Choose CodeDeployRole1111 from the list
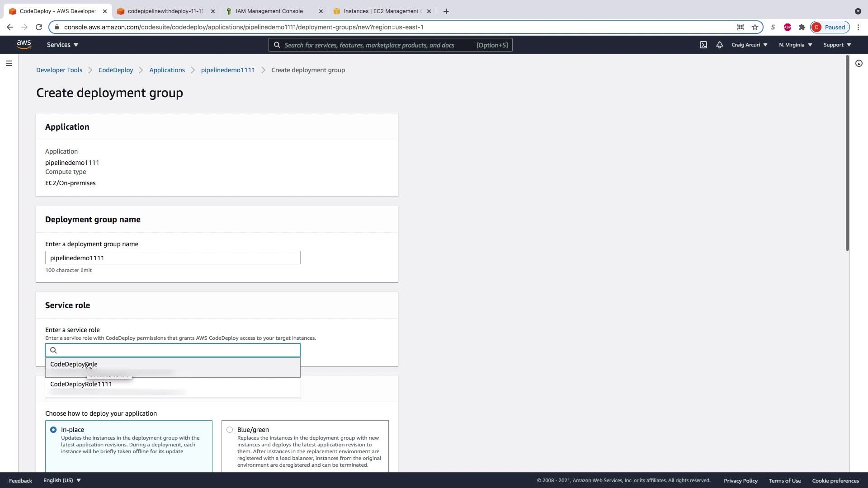The height and width of the screenshot is (488, 868). [81, 384]
